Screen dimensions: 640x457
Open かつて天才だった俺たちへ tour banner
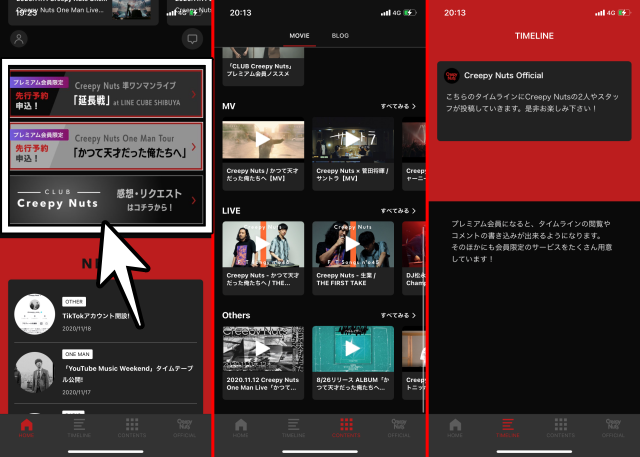[106, 146]
